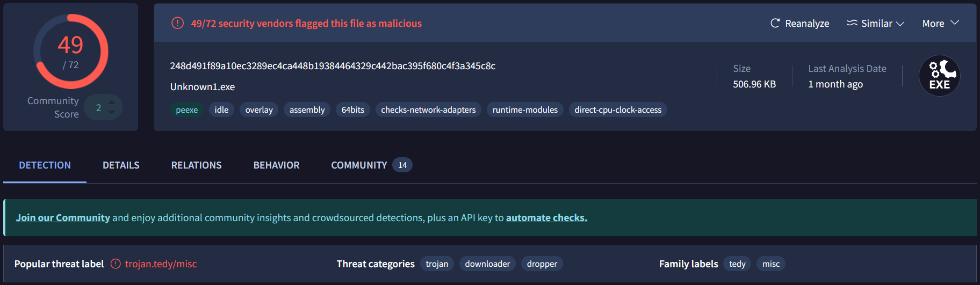Open the Community tab
This screenshot has width=980, height=285.
[371, 165]
